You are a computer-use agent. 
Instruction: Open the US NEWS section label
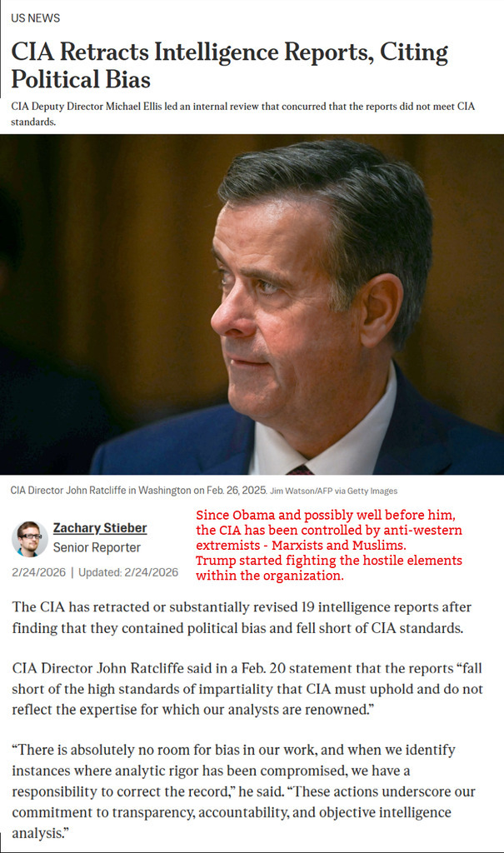(35, 18)
